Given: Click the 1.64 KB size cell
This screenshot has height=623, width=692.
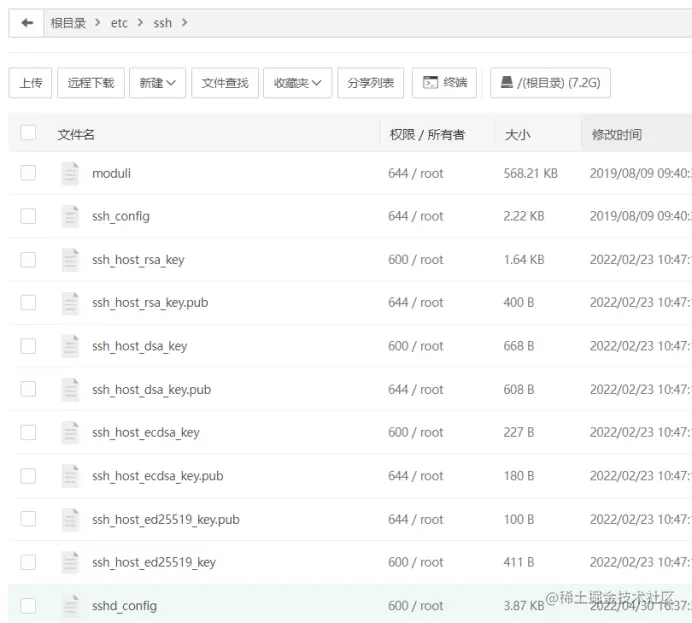Looking at the screenshot, I should pyautogui.click(x=524, y=259).
